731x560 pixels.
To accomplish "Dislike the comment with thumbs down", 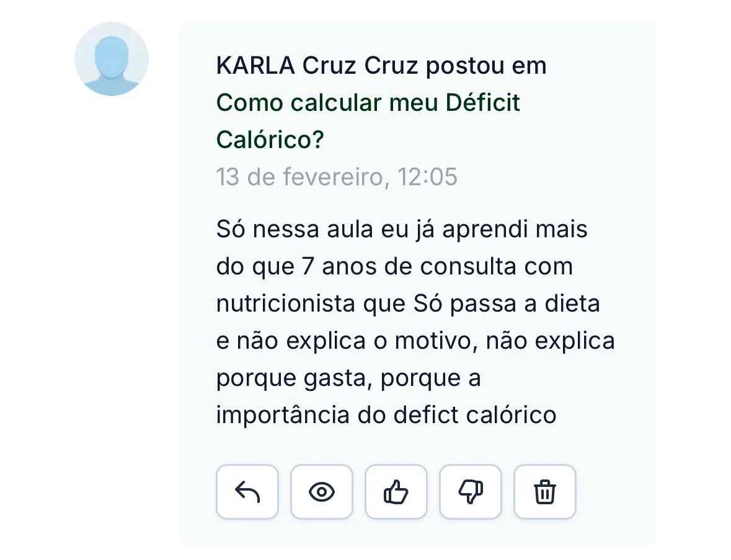I will click(470, 492).
